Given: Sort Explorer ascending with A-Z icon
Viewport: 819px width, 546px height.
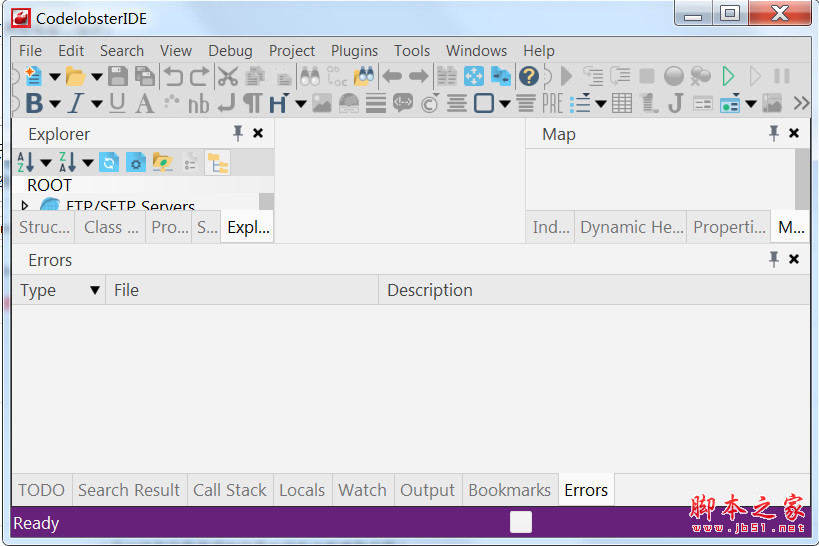Looking at the screenshot, I should point(25,162).
